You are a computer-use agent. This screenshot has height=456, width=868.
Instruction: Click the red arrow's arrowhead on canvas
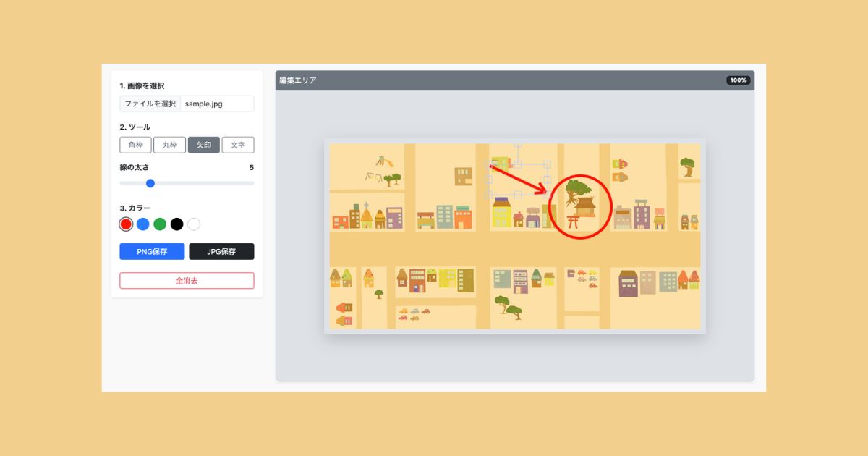pos(542,191)
